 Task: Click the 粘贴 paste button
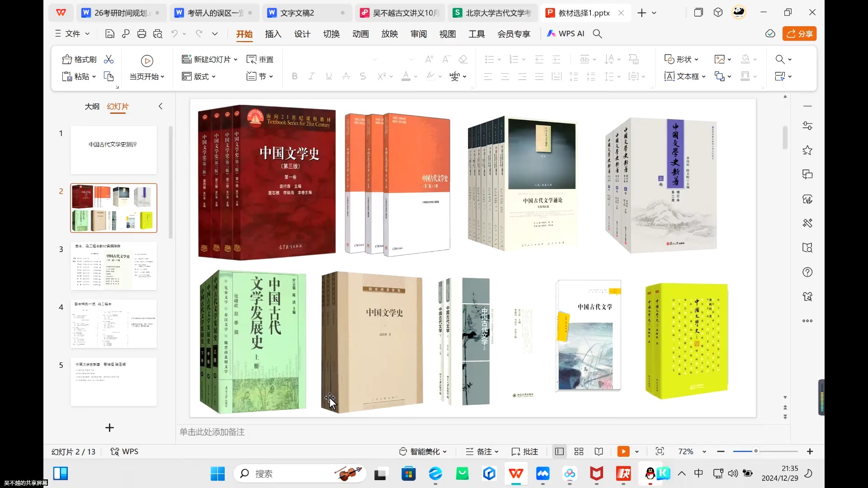pos(79,76)
